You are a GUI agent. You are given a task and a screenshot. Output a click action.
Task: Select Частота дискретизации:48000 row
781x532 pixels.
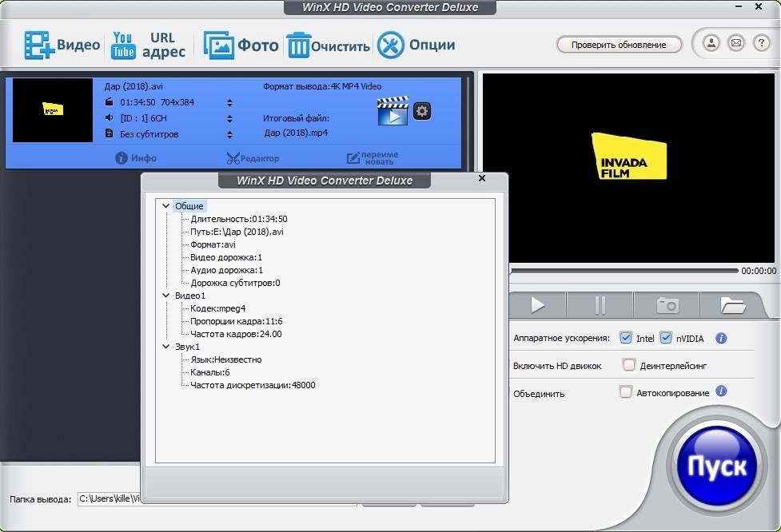[253, 385]
